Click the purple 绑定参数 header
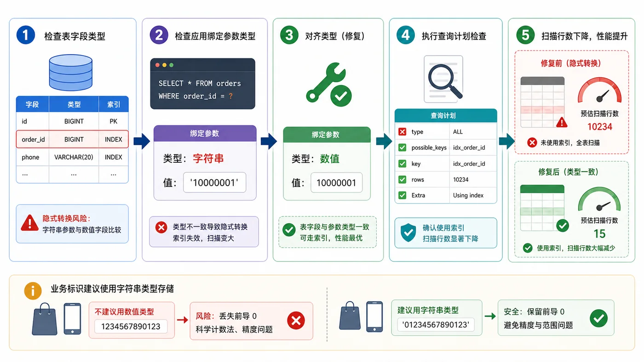 pyautogui.click(x=205, y=133)
